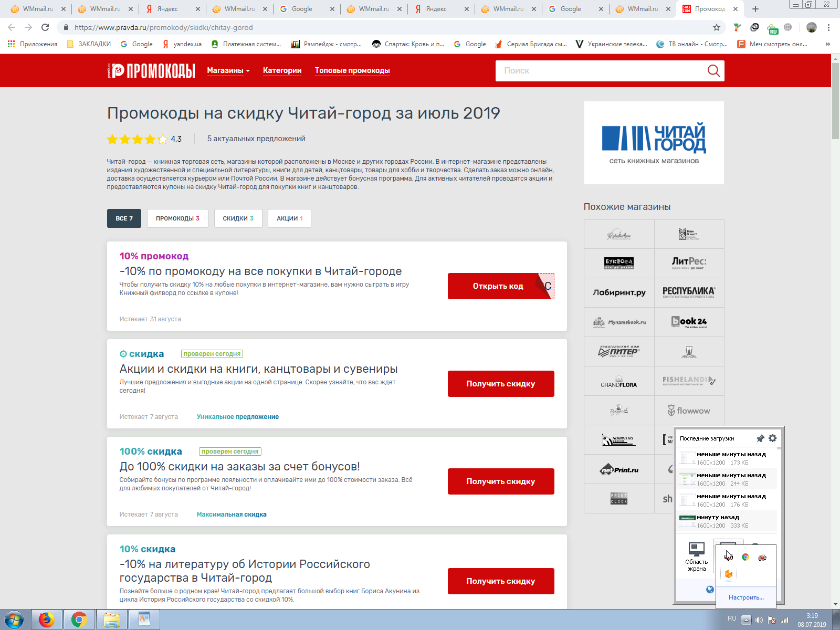The height and width of the screenshot is (630, 840).
Task: Click the Настроить... link in tray popup
Action: tap(746, 597)
